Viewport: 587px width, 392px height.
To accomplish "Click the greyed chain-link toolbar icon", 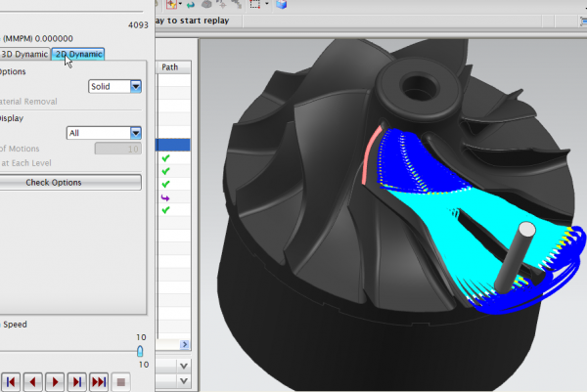I will [x=237, y=4].
